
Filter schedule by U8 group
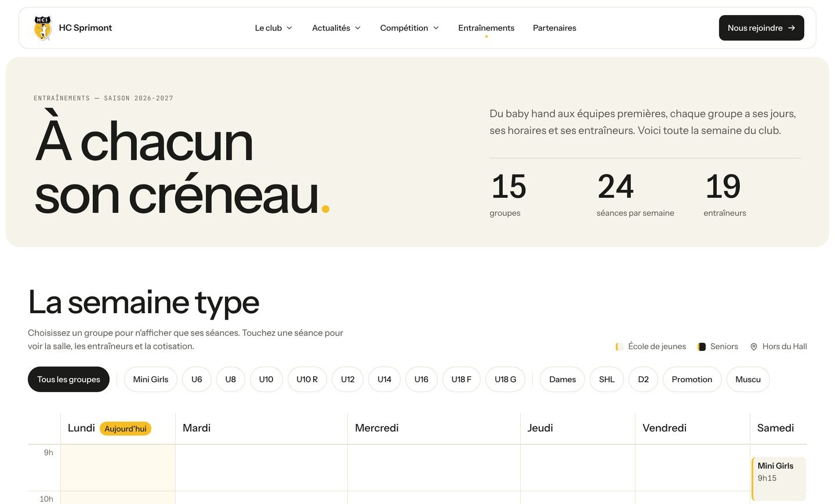pyautogui.click(x=231, y=379)
